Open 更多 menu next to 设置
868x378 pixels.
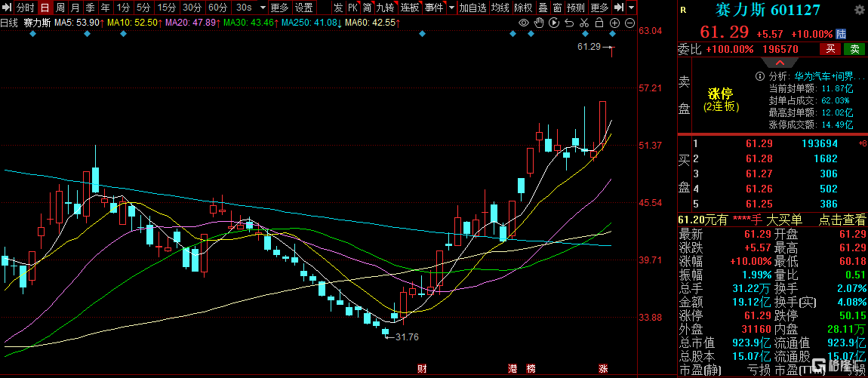point(279,8)
